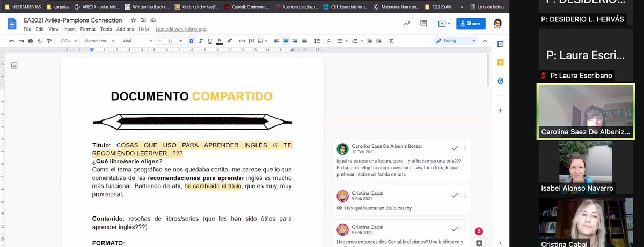Open the Google Docs home icon
The width and height of the screenshot is (644, 247).
12,24
